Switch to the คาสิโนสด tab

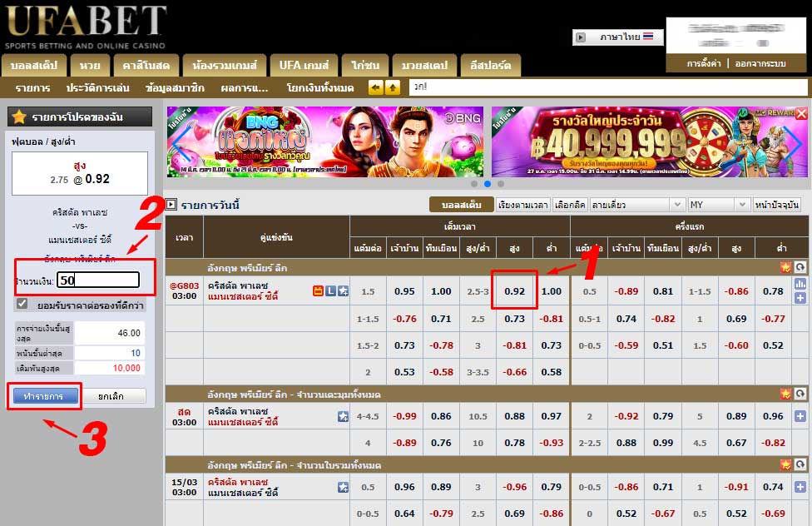point(146,65)
